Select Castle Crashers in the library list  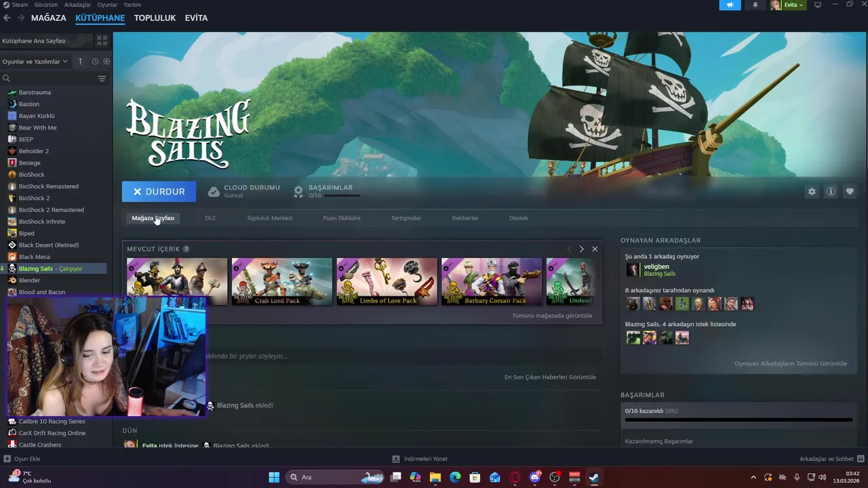(x=40, y=445)
